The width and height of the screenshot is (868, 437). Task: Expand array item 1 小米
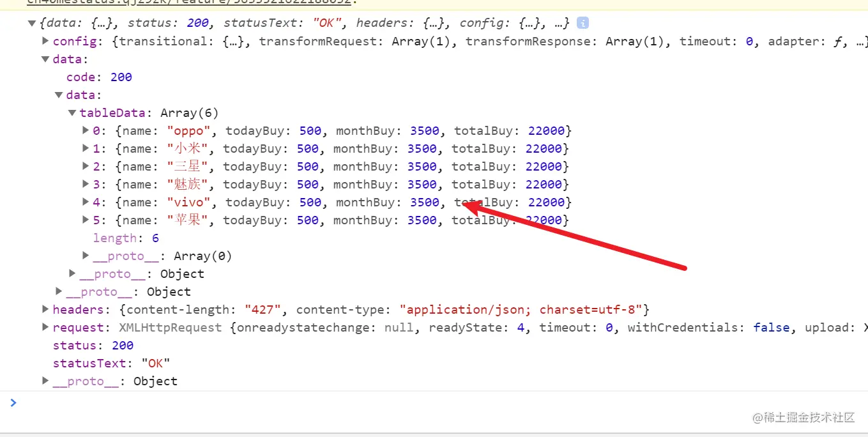point(86,148)
